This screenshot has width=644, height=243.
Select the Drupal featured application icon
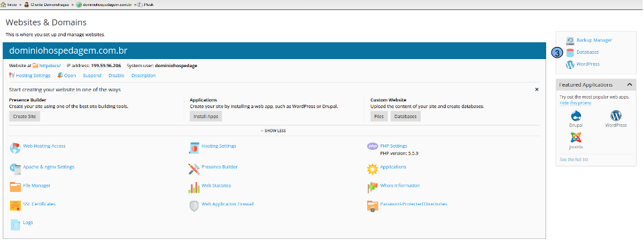pyautogui.click(x=576, y=115)
